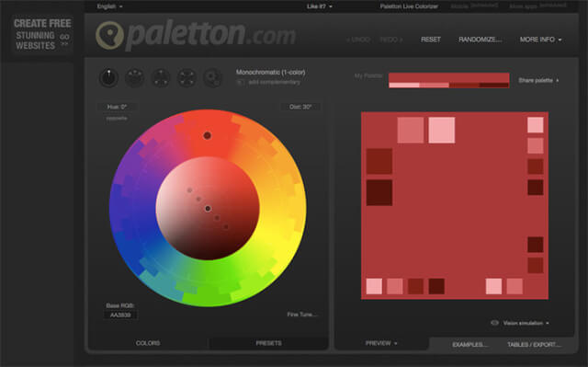Expand the More Info menu
Screen dimensions: 588x367
(540, 40)
